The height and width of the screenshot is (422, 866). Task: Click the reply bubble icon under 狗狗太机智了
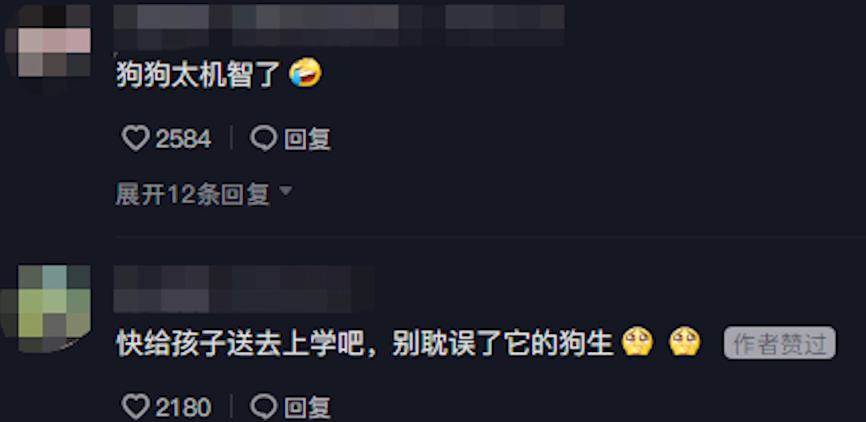263,138
